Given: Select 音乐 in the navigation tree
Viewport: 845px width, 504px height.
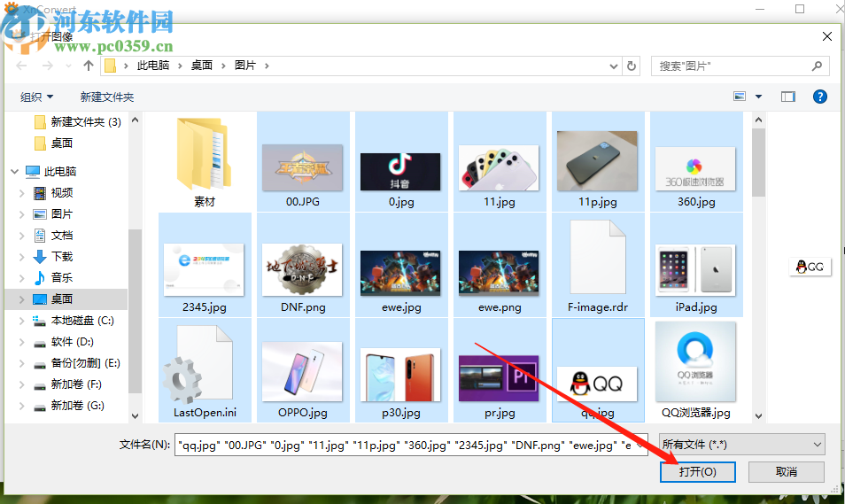Looking at the screenshot, I should coord(53,277).
